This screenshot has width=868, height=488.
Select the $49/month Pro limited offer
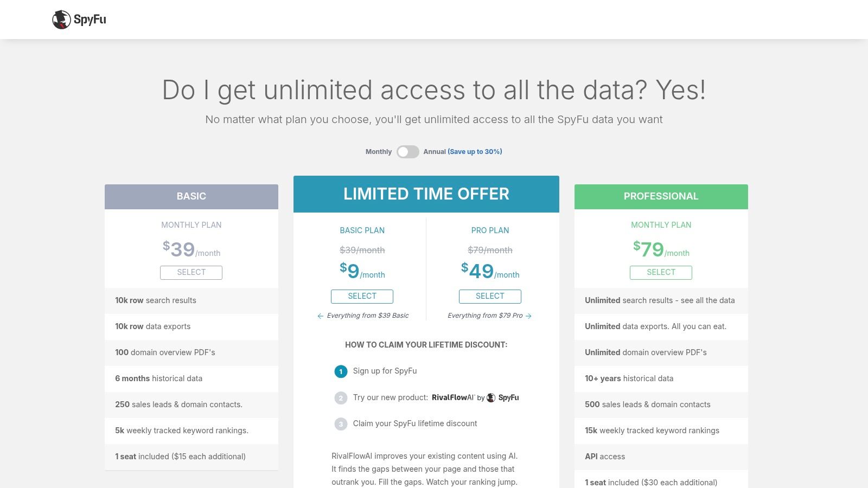[x=490, y=297]
